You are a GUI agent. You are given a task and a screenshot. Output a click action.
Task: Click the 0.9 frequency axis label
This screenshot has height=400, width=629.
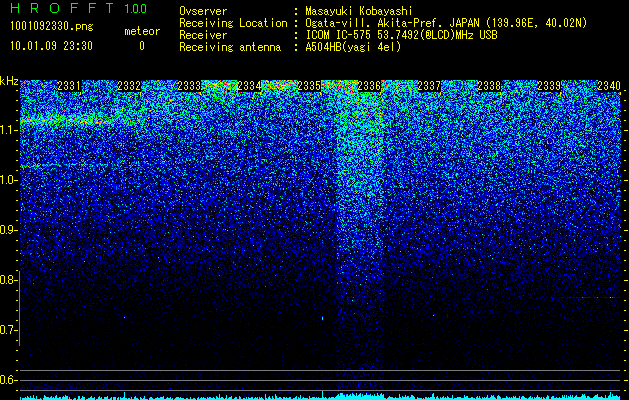pos(8,230)
